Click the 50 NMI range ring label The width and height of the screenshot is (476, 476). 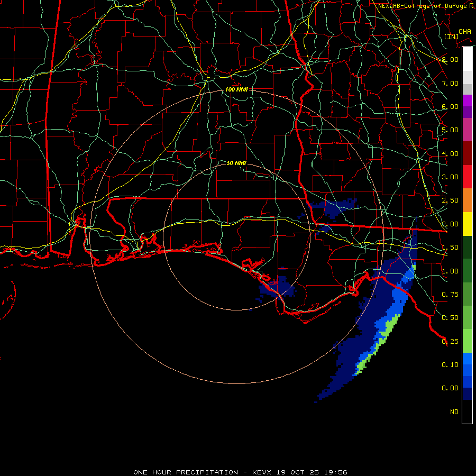236,163
